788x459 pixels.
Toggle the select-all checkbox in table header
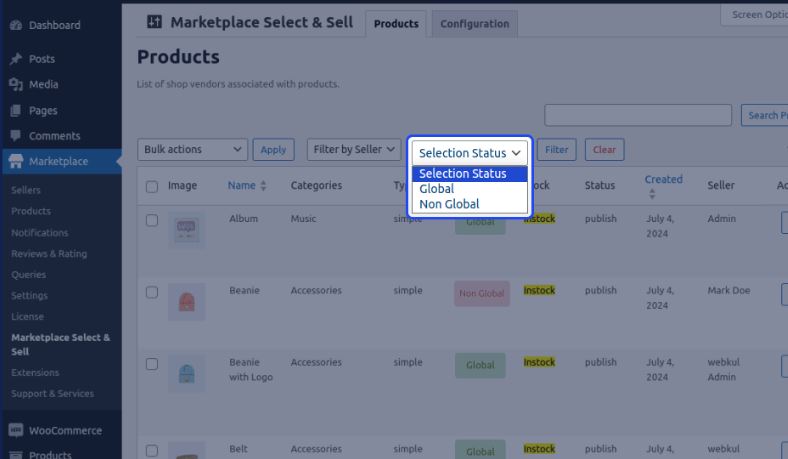coord(152,187)
